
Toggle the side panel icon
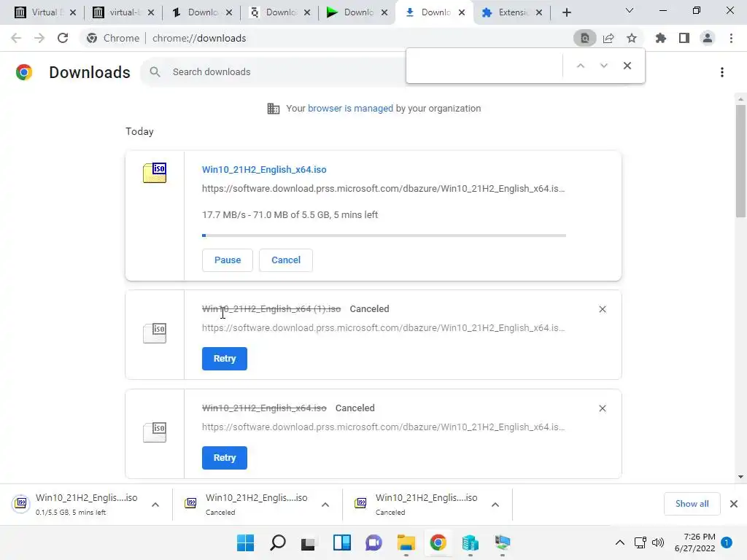tap(684, 38)
